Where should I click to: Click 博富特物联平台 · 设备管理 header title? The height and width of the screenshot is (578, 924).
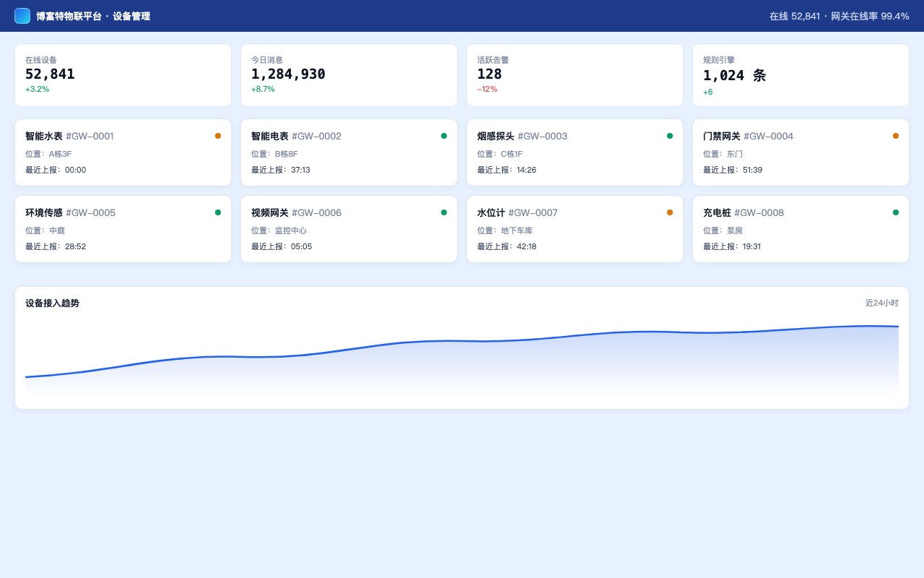pos(93,16)
